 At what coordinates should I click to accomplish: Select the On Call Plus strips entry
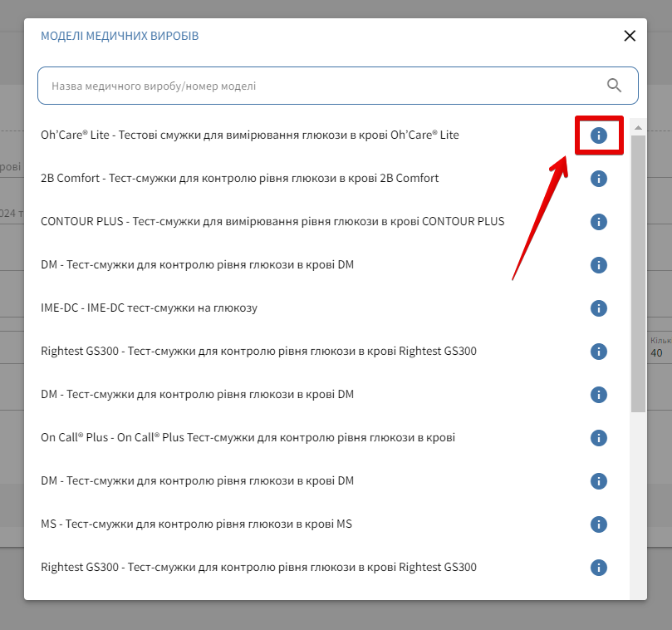(x=248, y=438)
